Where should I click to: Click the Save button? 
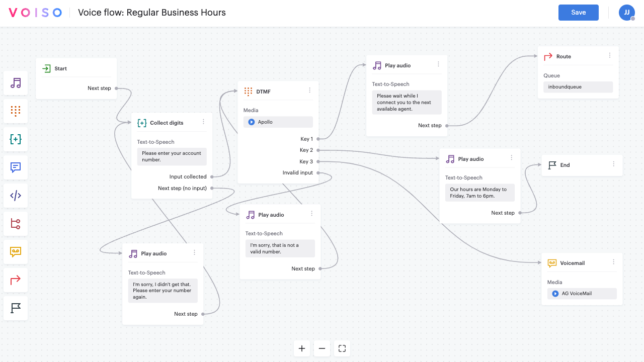(x=578, y=12)
